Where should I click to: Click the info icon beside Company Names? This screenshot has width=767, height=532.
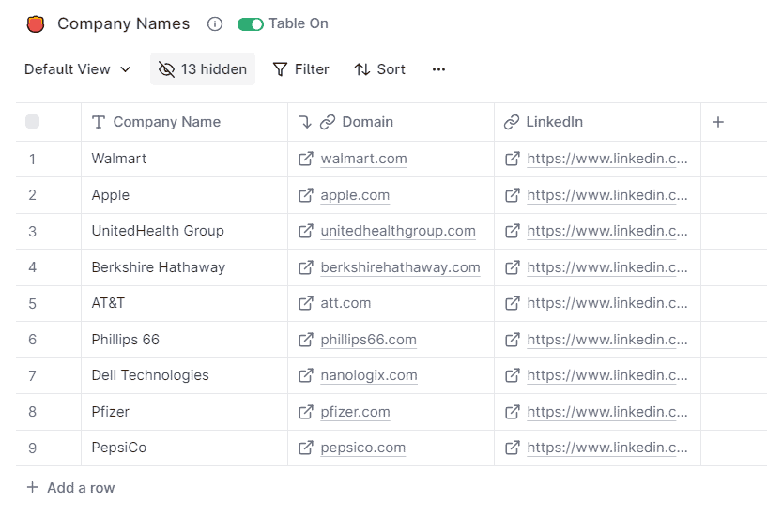215,24
